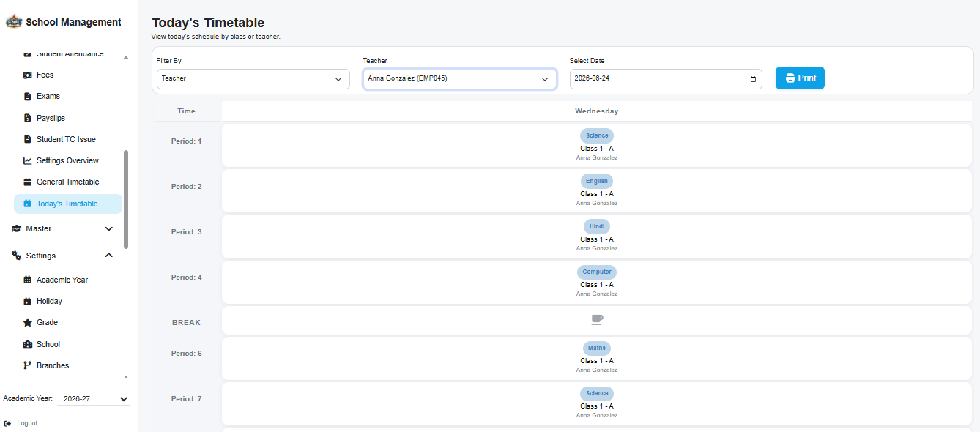Collapse the Settings menu chevron
Viewport: 980px width, 432px height.
pyautogui.click(x=109, y=256)
